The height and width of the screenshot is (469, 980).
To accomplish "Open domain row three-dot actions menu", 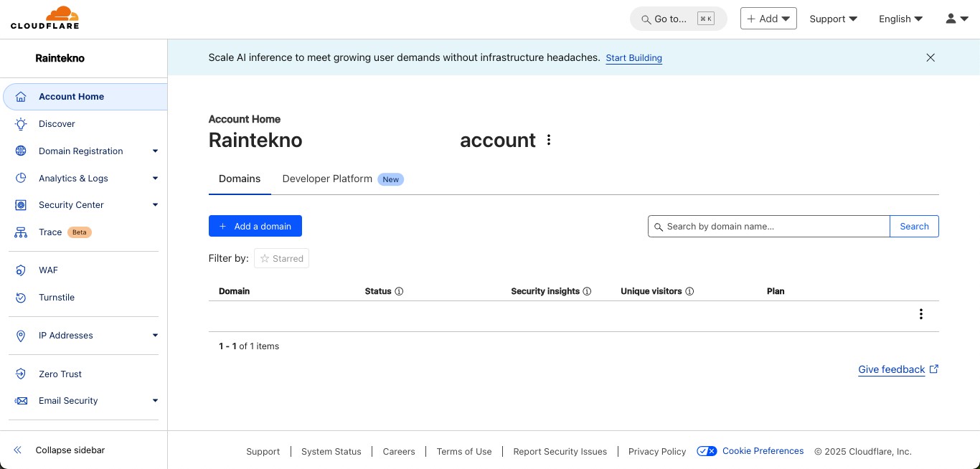I will click(x=920, y=314).
